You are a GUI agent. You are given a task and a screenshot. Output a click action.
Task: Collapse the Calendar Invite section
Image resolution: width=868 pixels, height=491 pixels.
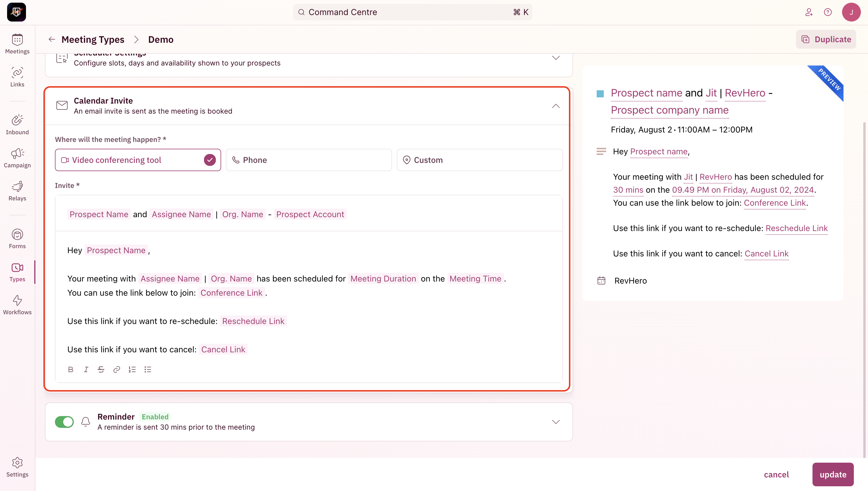tap(556, 106)
